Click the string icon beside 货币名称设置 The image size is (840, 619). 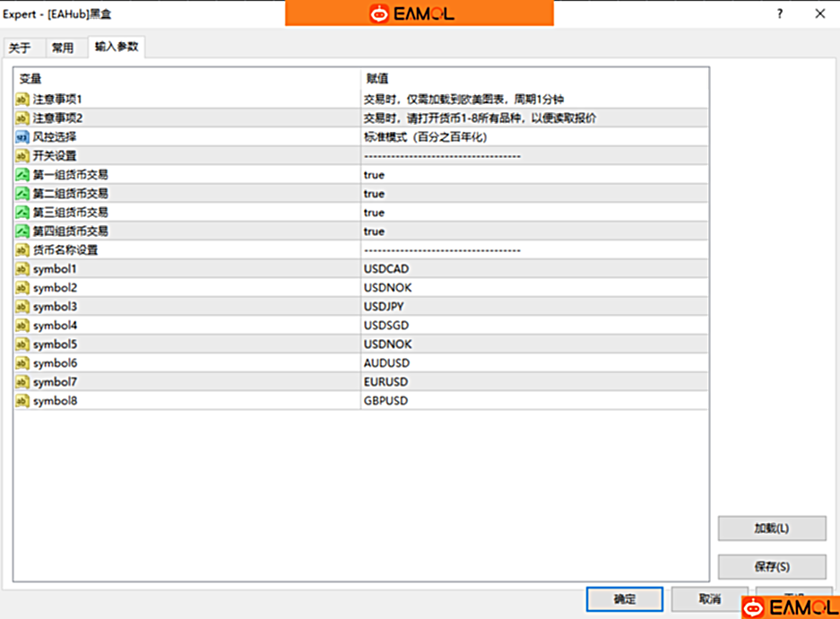coord(22,250)
